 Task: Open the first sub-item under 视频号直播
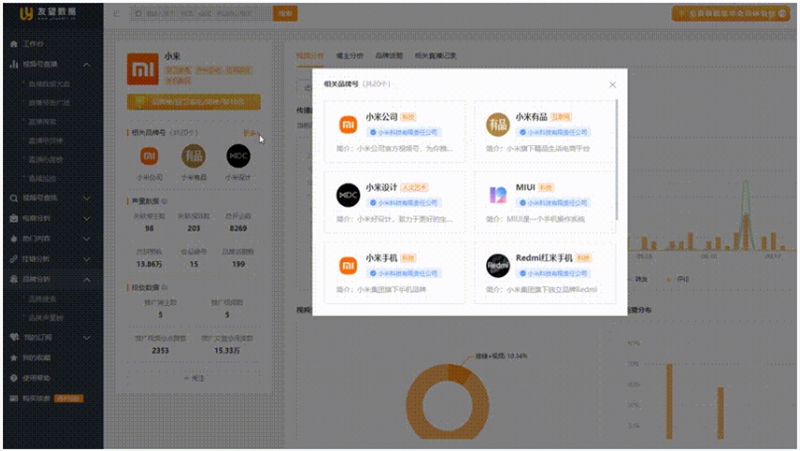tap(49, 84)
